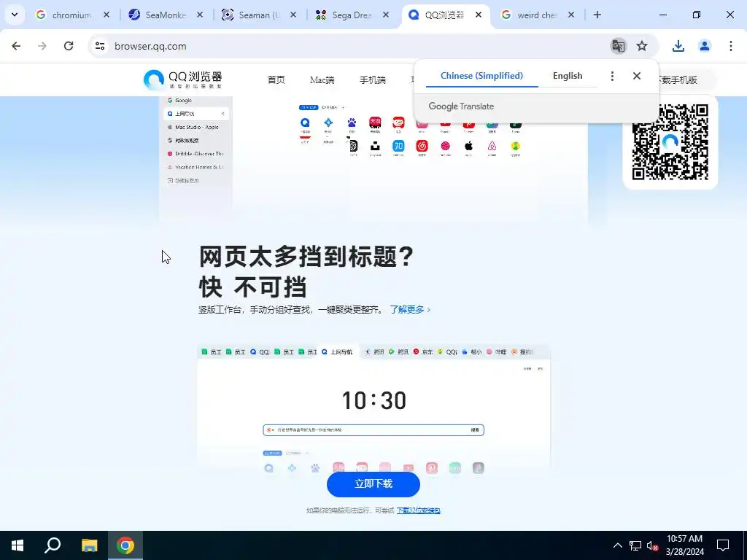The image size is (747, 560).
Task: Open the Mac端 navigation item
Action: 322,80
